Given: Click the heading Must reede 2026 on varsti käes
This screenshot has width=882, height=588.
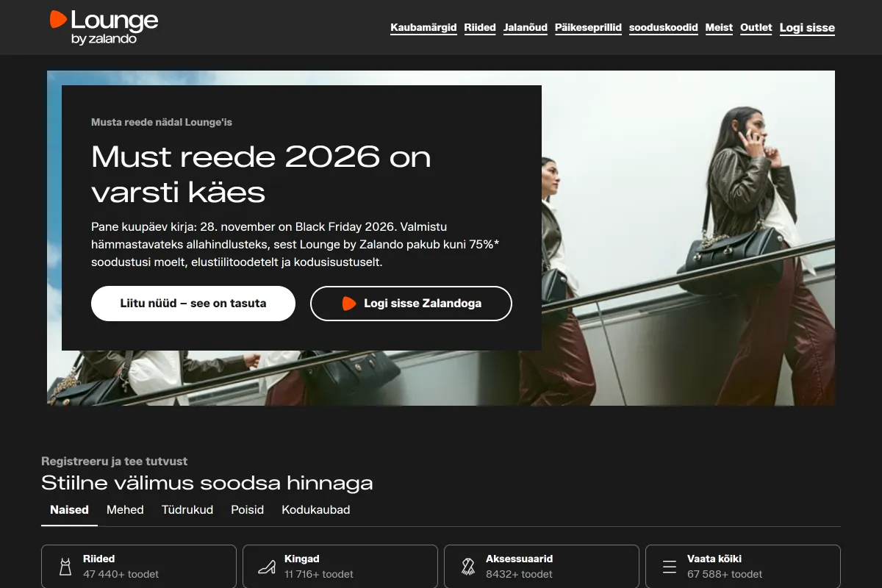Looking at the screenshot, I should click(261, 174).
